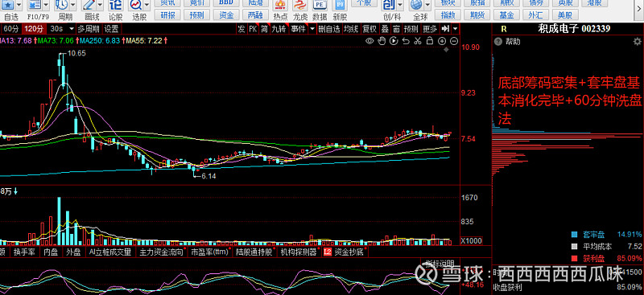Expand the 30s period dropdown arrow
Viewport: 644px width, 295px height.
[x=72, y=29]
